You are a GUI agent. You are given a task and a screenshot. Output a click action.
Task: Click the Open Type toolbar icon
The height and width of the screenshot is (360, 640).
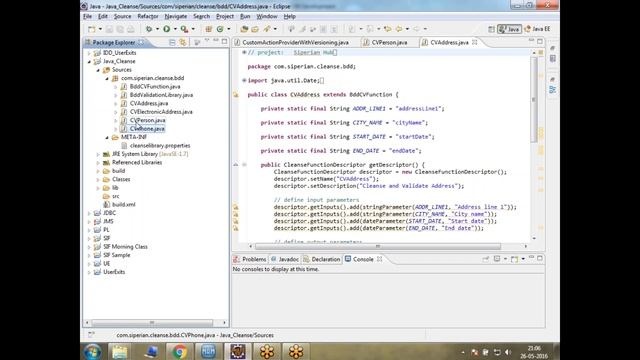coord(244,29)
